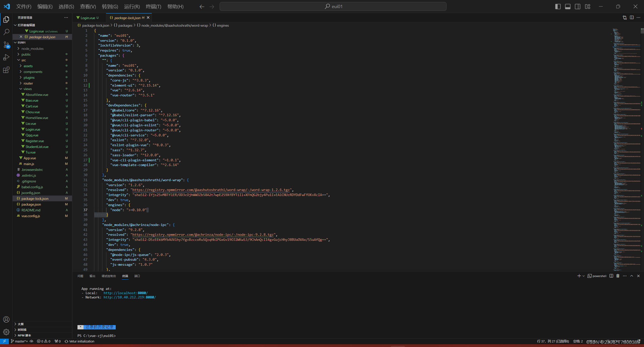
Task: Toggle the bottom panel layout button
Action: [568, 7]
